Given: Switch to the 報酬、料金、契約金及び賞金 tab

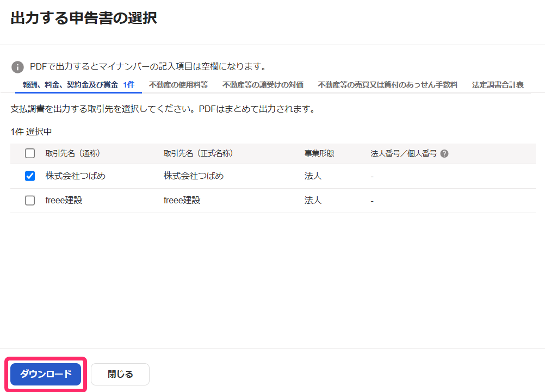Looking at the screenshot, I should pyautogui.click(x=78, y=85).
